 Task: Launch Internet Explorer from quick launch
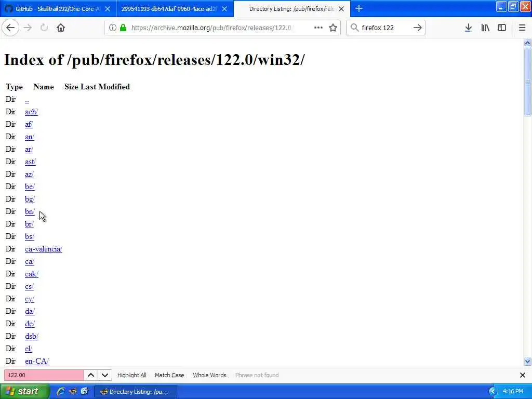(x=61, y=392)
